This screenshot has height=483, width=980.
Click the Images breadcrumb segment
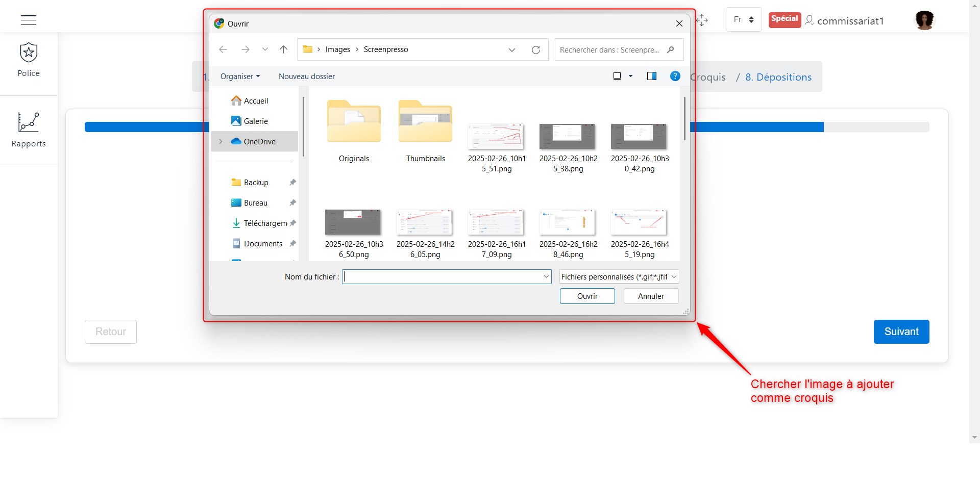pyautogui.click(x=338, y=49)
